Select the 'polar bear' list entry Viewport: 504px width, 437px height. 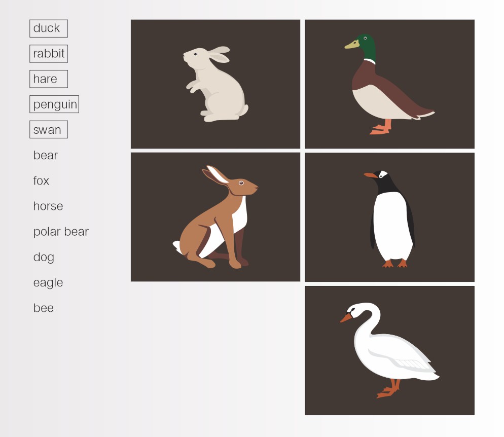click(x=61, y=232)
